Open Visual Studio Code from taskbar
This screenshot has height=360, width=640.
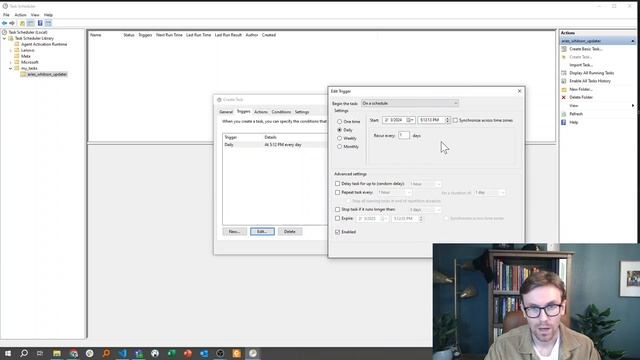click(x=122, y=353)
